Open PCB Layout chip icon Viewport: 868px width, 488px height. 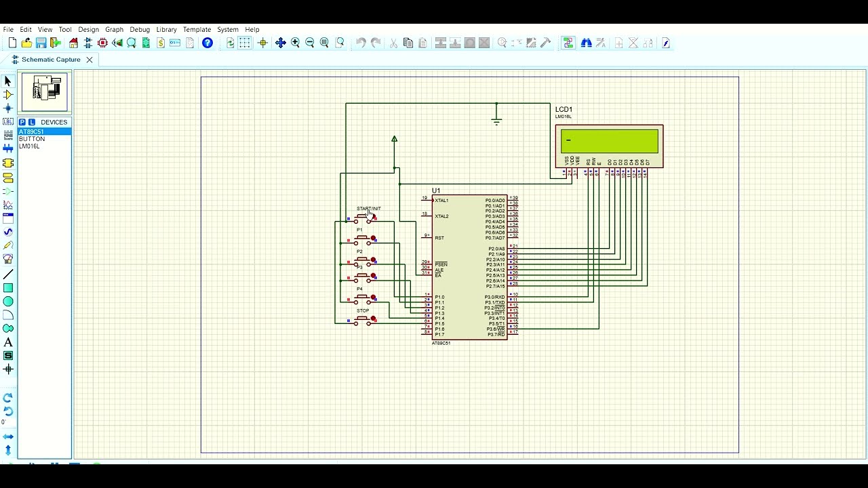pyautogui.click(x=102, y=43)
